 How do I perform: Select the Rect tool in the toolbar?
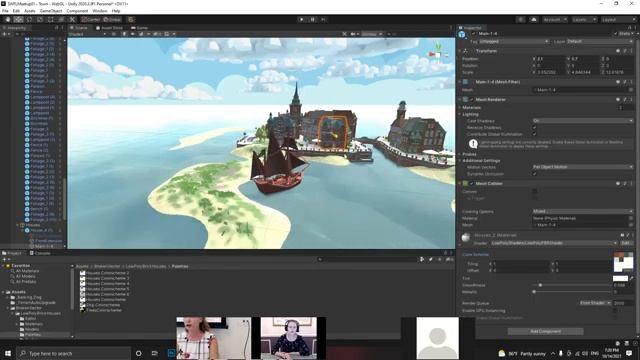click(x=51, y=19)
